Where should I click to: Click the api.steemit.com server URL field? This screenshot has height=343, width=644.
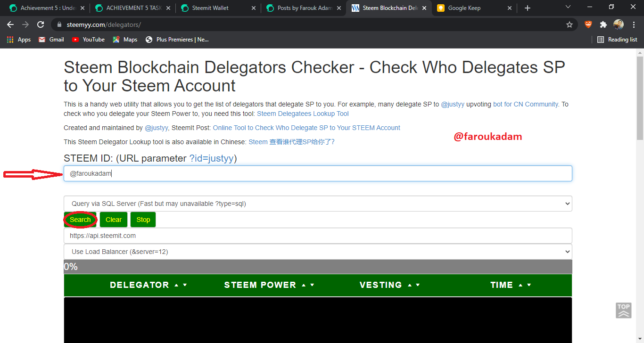click(318, 236)
